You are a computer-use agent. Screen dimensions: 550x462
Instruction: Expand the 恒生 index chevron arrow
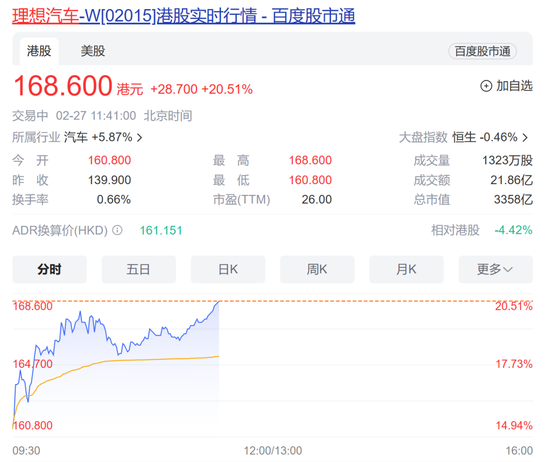point(525,138)
